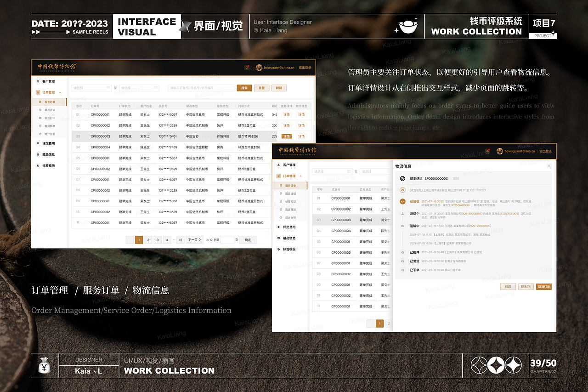The height and width of the screenshot is (392, 588).
Task: Click the 重置 reset button
Action: (x=261, y=88)
